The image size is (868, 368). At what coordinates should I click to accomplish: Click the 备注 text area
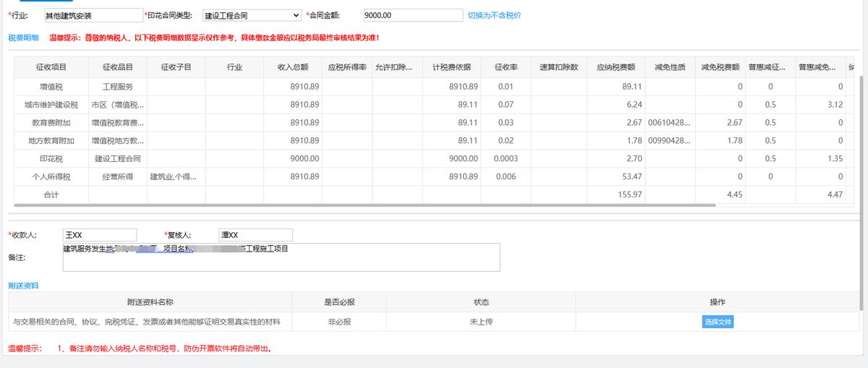coord(281,257)
